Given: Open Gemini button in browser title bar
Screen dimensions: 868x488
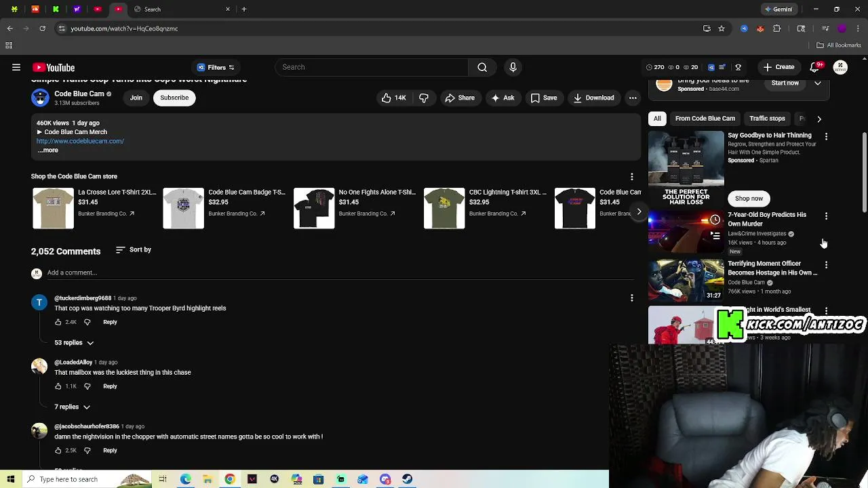Looking at the screenshot, I should [778, 9].
